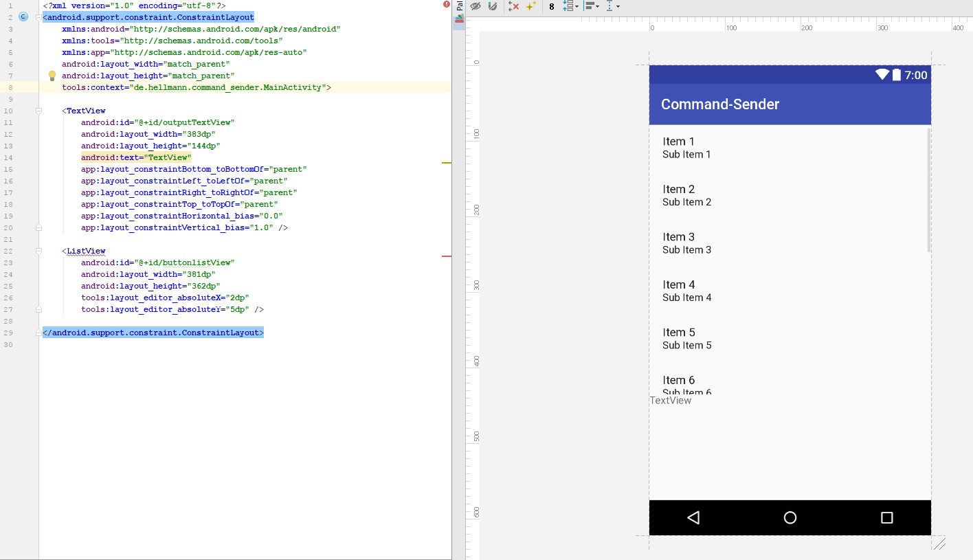Click the preview Home circle button

click(x=790, y=517)
